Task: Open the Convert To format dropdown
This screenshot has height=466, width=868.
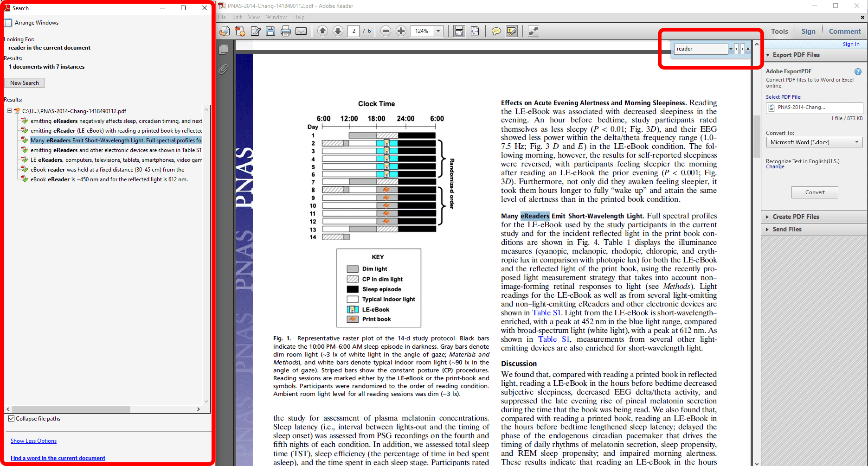Action: click(814, 142)
